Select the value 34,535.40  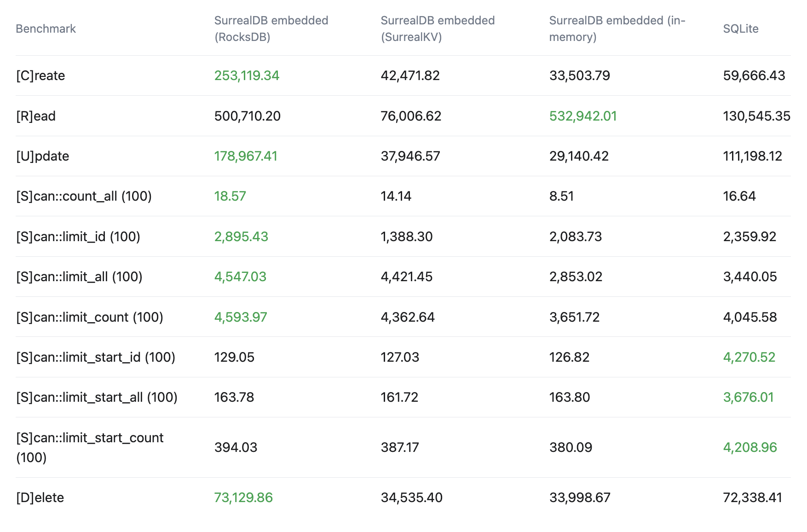point(412,497)
